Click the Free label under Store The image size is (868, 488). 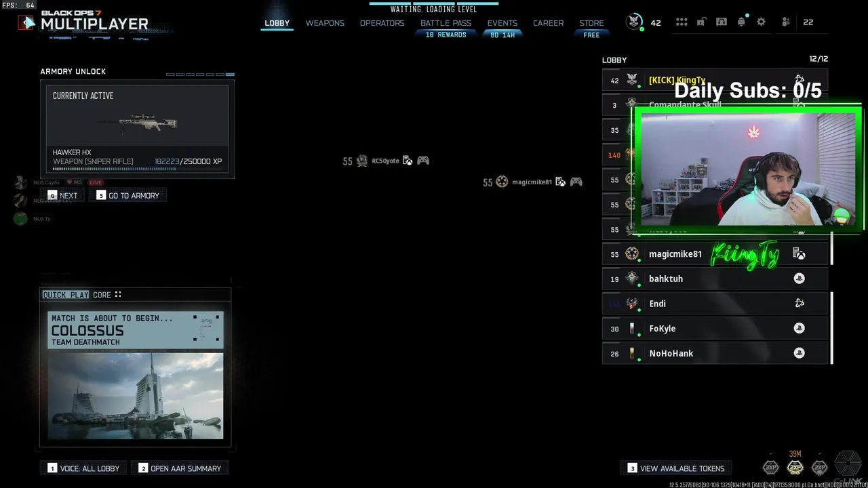pyautogui.click(x=591, y=35)
